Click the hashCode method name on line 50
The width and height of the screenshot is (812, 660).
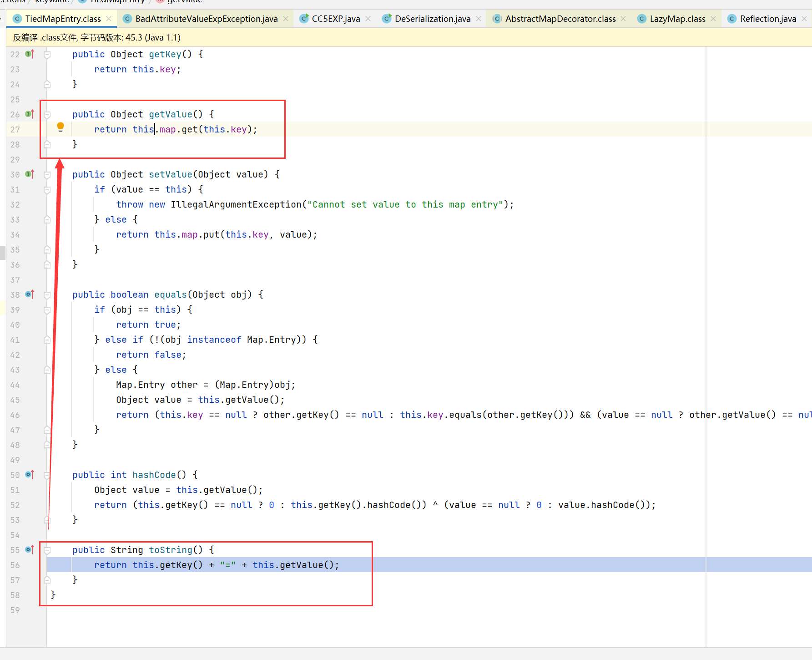point(154,475)
